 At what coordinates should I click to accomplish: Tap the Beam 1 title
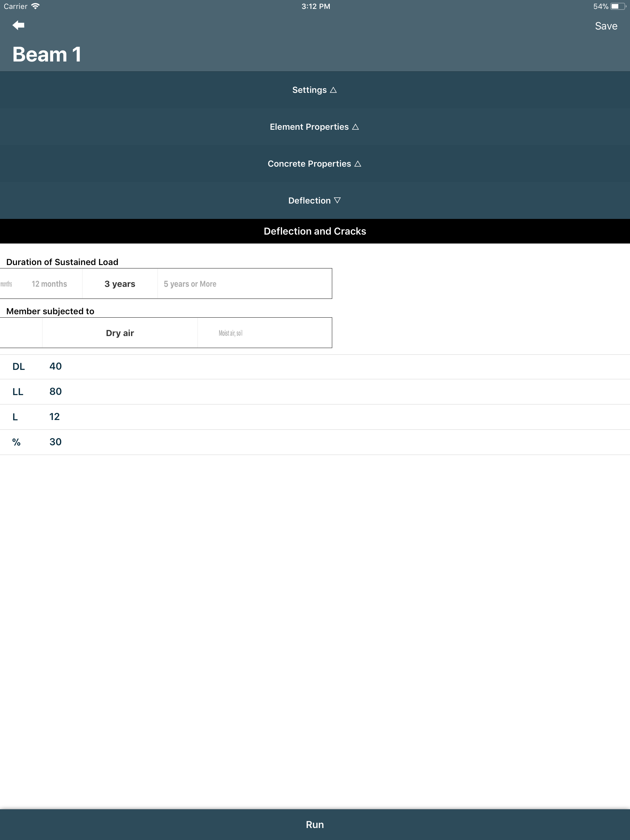pyautogui.click(x=47, y=54)
